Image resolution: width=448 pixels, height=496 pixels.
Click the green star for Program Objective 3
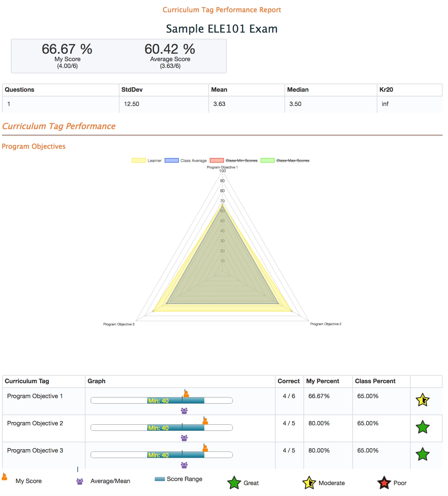[423, 454]
